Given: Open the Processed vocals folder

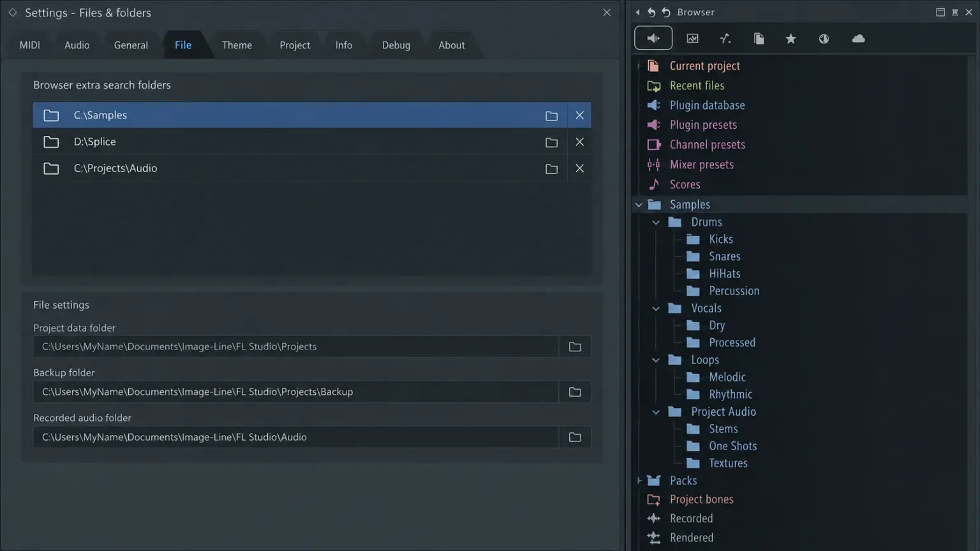Looking at the screenshot, I should click(x=732, y=342).
